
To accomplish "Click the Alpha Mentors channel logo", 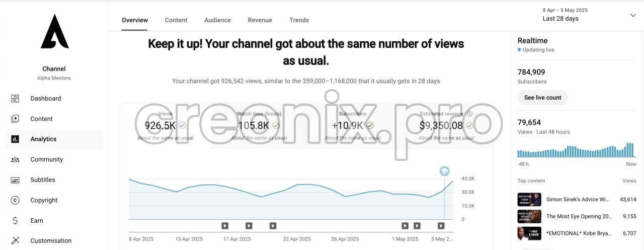I will (x=54, y=31).
